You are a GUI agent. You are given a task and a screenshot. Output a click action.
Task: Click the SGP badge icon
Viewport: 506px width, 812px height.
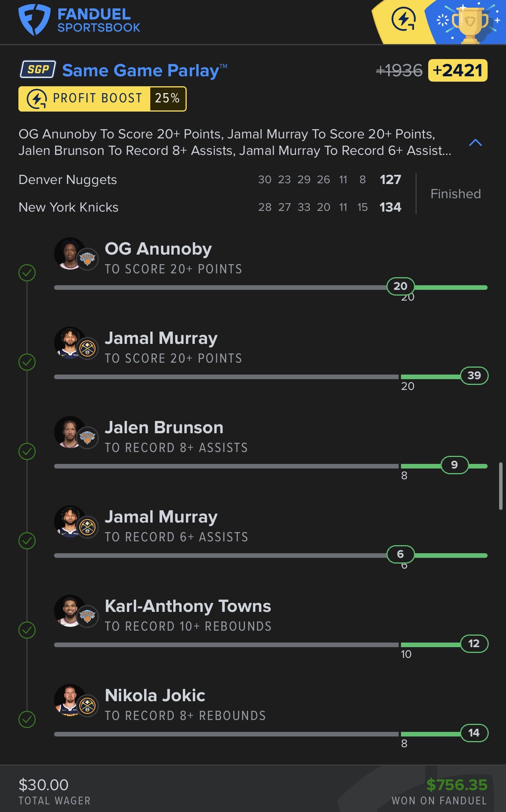[x=38, y=69]
